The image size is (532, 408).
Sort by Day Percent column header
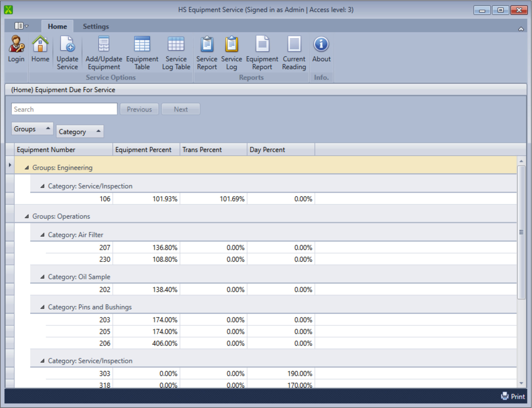pos(281,150)
